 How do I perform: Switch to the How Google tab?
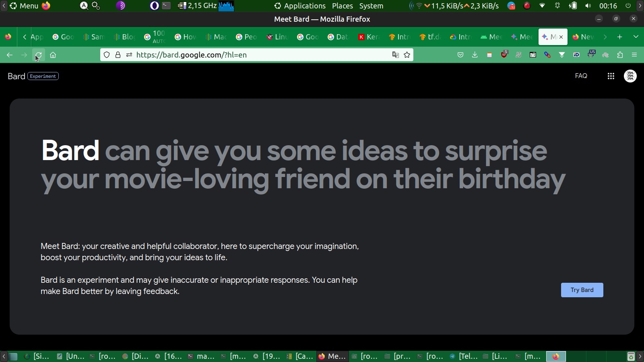(185, 37)
